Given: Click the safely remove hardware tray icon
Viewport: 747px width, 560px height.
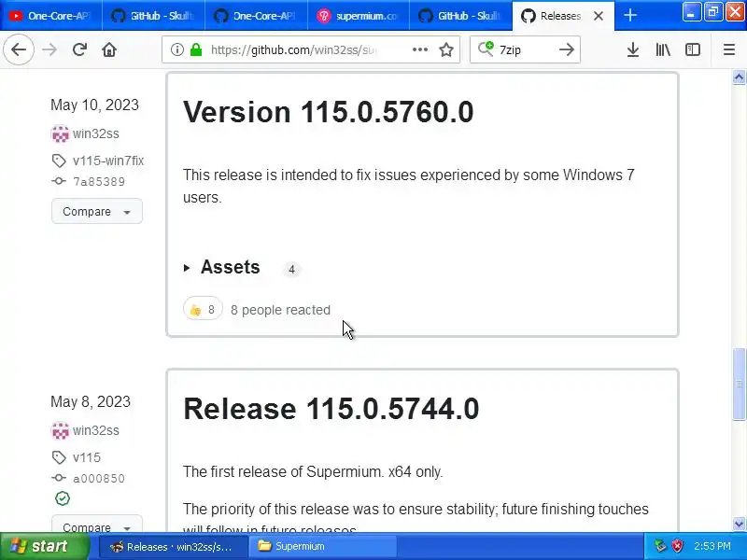Looking at the screenshot, I should pos(660,546).
